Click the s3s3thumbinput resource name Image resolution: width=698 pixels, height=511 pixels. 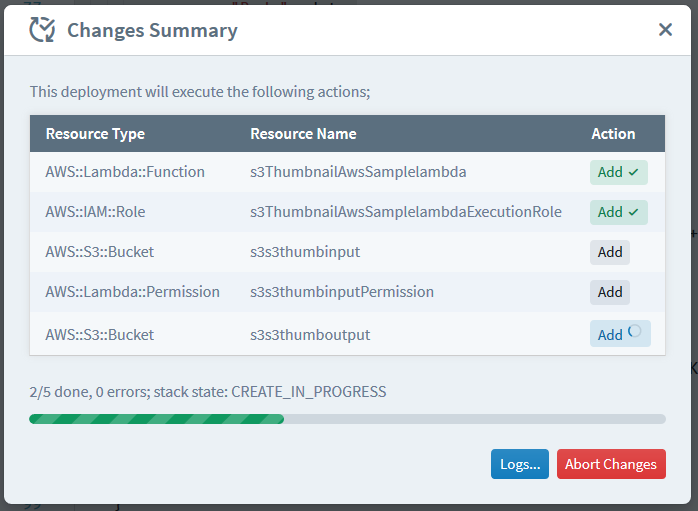click(x=305, y=252)
